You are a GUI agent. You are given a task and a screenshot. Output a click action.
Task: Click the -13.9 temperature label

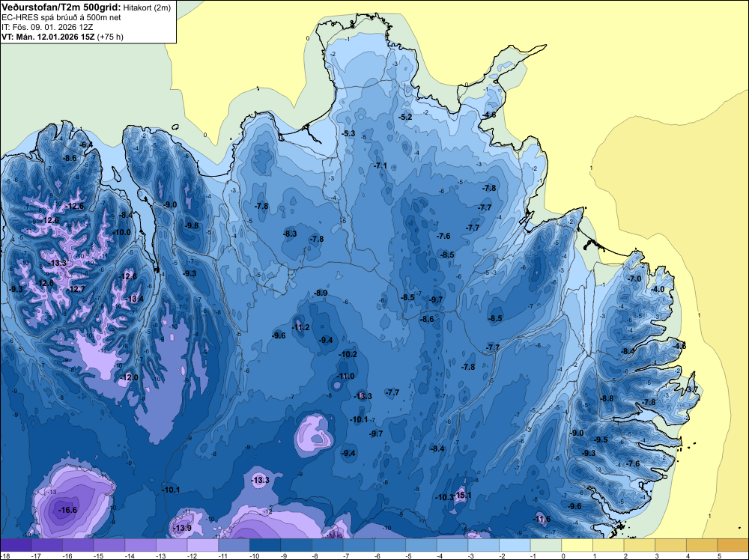[x=182, y=528]
